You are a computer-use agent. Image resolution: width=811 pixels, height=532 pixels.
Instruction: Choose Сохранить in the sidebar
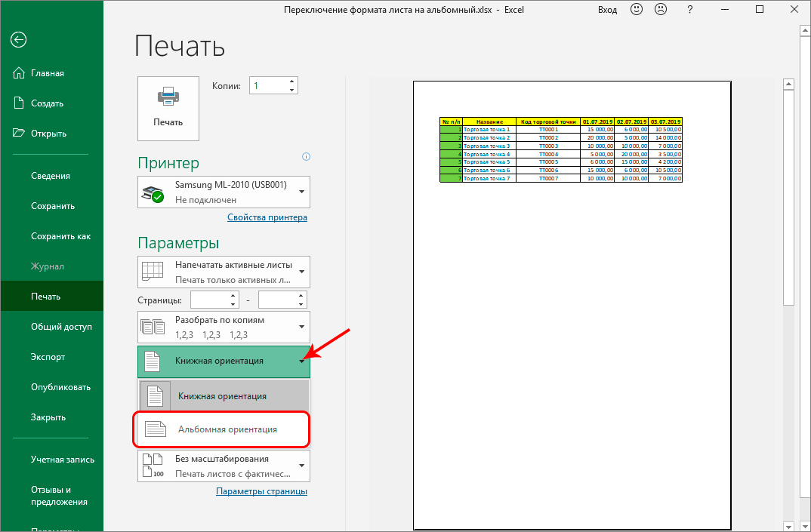(53, 206)
